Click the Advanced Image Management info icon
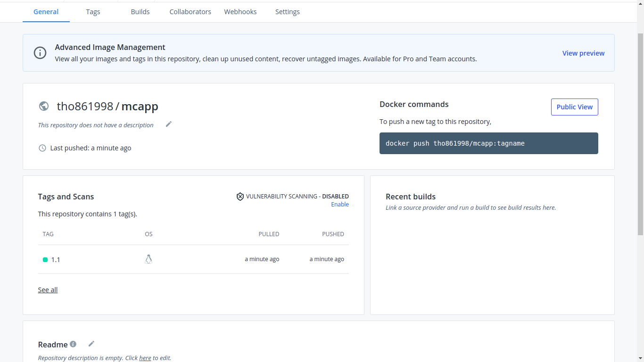This screenshot has width=644, height=362. pyautogui.click(x=40, y=53)
